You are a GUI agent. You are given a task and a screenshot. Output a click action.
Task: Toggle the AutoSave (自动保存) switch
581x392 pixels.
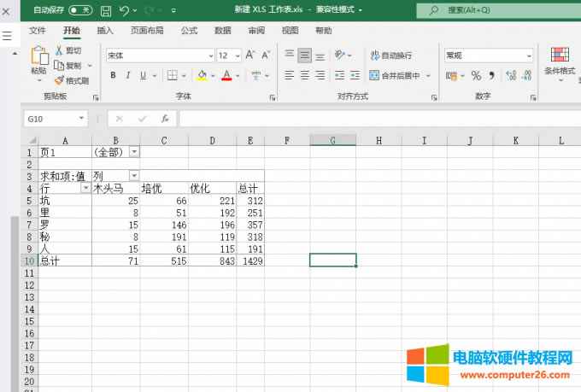pos(80,10)
